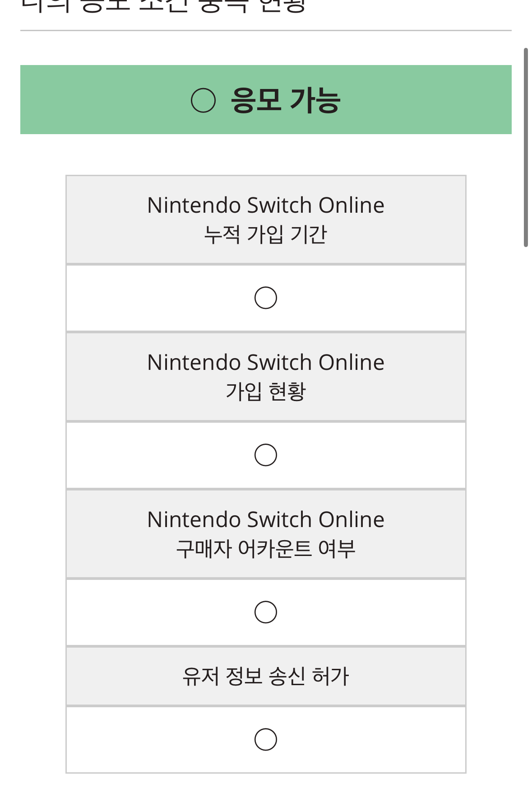Click the partially visible page heading at top

[x=163, y=6]
